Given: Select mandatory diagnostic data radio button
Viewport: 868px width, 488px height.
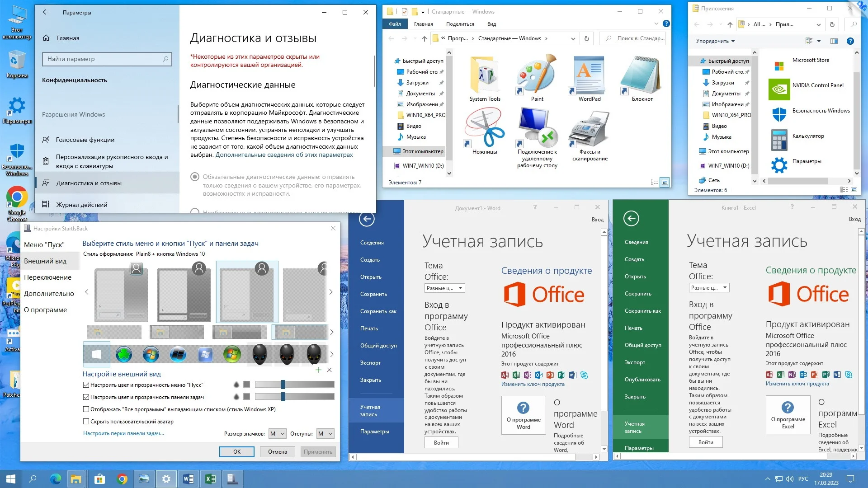Looking at the screenshot, I should point(195,177).
